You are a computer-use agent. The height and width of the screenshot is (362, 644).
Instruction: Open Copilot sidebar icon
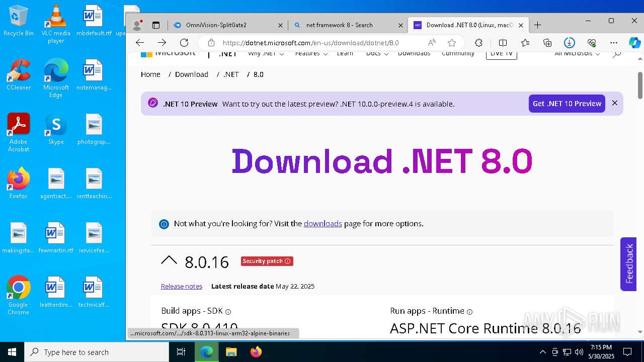(634, 43)
